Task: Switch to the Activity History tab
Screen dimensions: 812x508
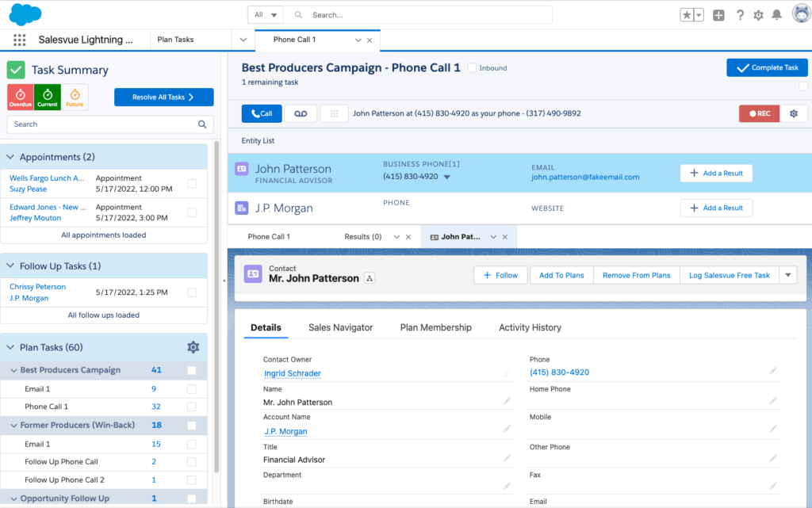Action: [530, 327]
